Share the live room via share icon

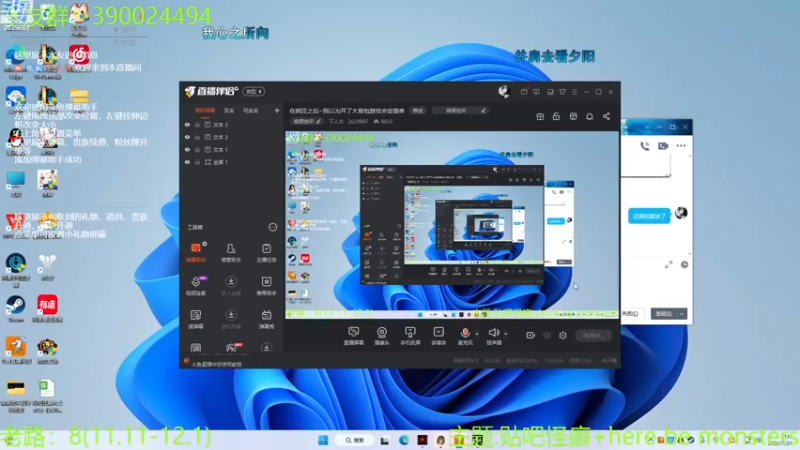tap(606, 117)
